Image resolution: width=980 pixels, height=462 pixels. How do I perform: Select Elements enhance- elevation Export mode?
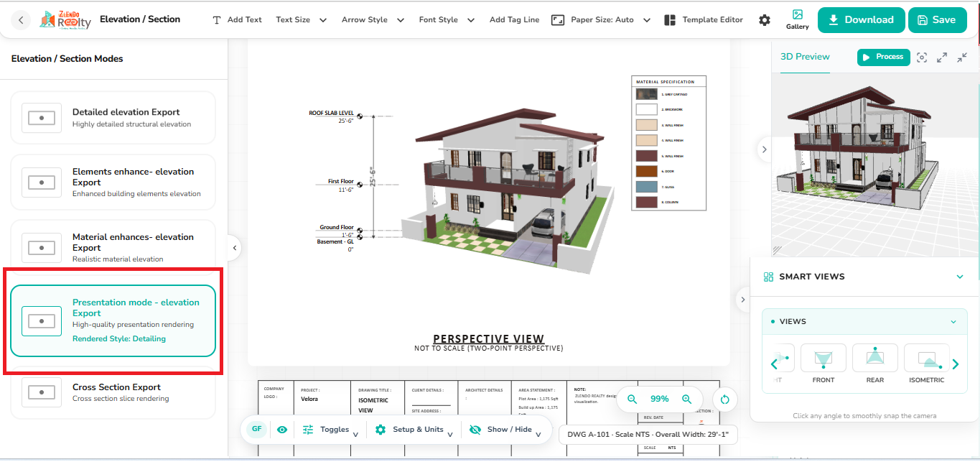click(x=113, y=183)
